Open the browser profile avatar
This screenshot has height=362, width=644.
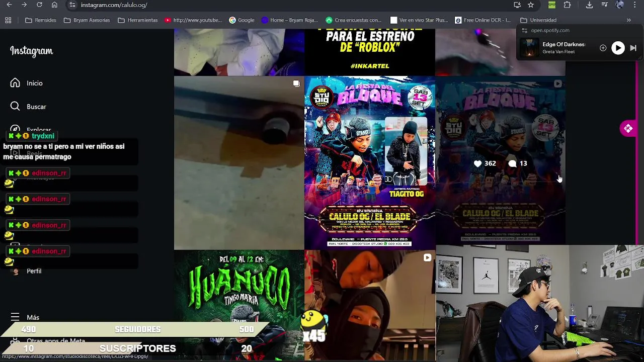pyautogui.click(x=620, y=5)
